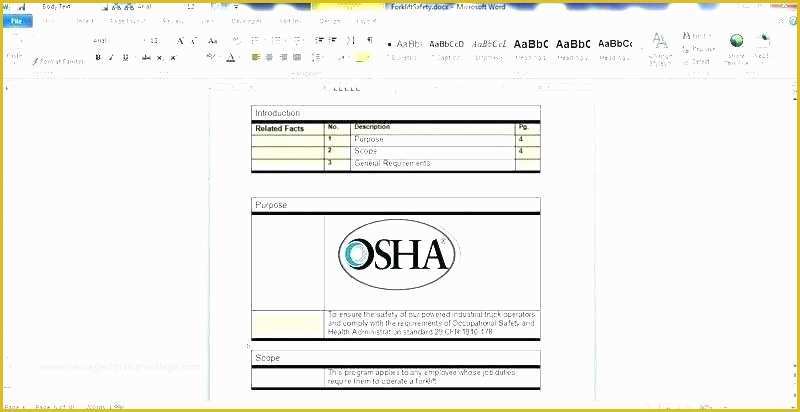Viewport: 800px width, 412px height.
Task: Click the Increase Indent icon
Action: [x=333, y=40]
